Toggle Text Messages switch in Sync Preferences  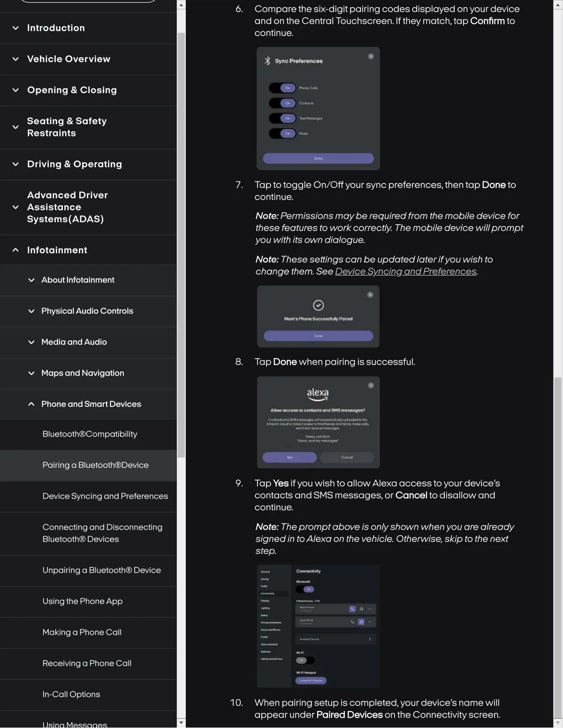(x=282, y=118)
